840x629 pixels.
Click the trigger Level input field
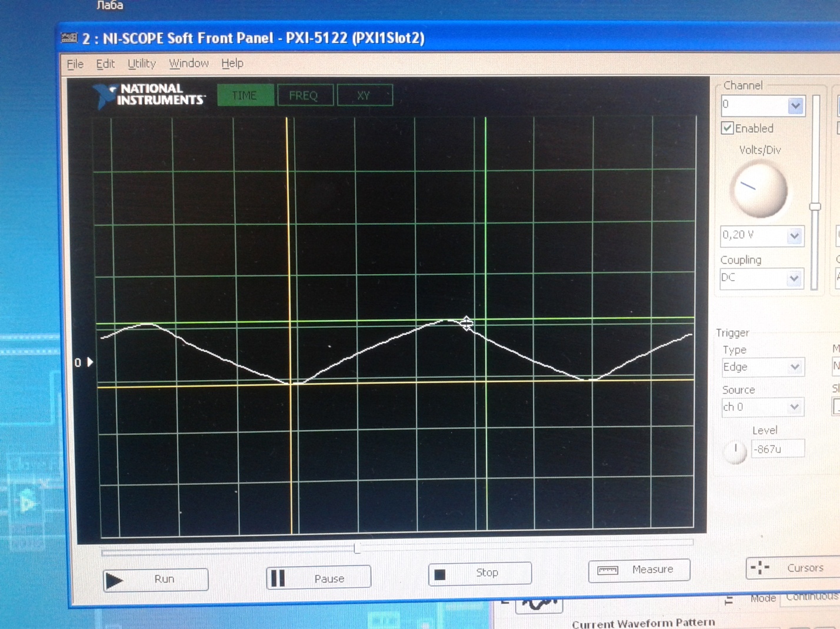(x=777, y=449)
